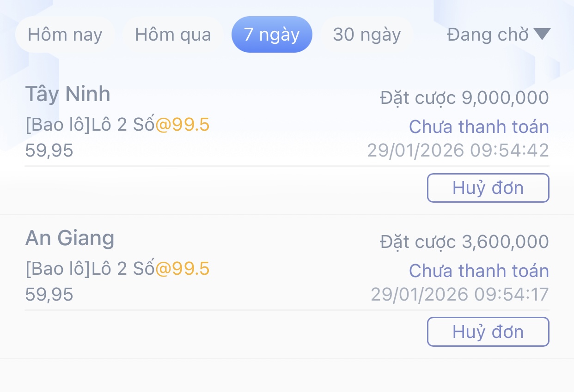Click the @99.5 odds on An Giang bet
The height and width of the screenshot is (392, 574).
[182, 269]
